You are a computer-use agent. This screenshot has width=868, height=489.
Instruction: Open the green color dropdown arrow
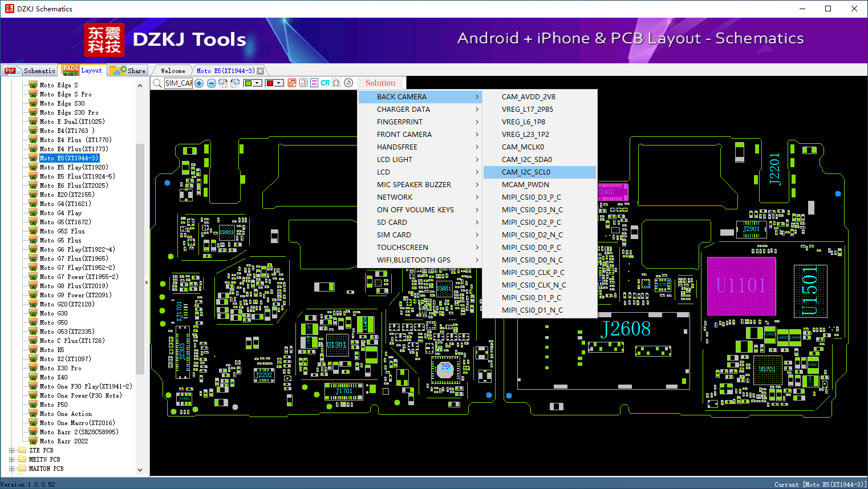point(258,83)
